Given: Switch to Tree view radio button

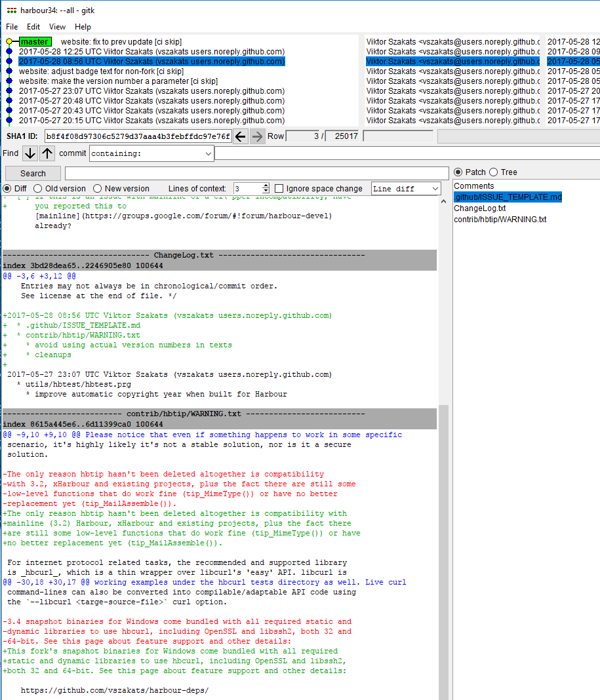Looking at the screenshot, I should [x=493, y=172].
